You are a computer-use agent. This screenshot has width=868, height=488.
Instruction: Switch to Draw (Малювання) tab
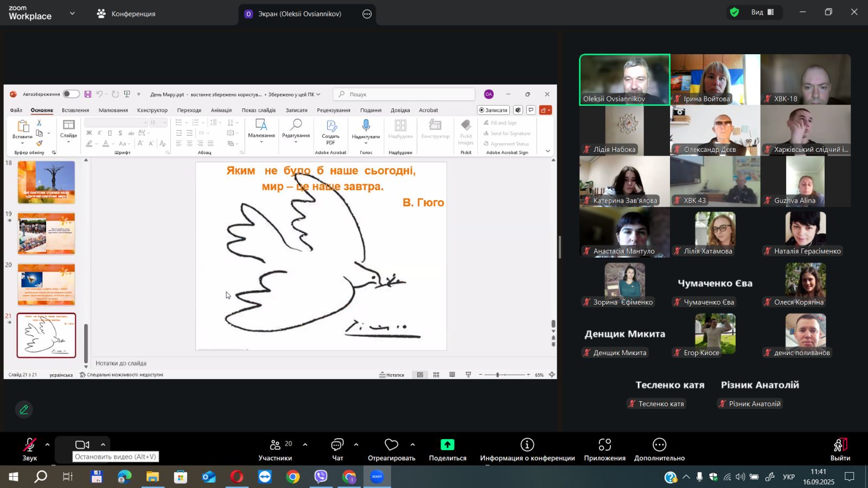click(x=113, y=110)
